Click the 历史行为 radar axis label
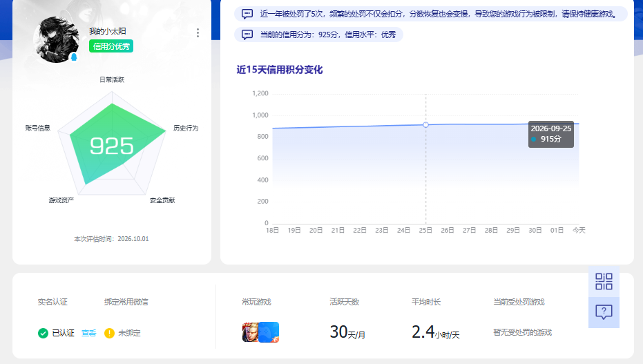 (186, 128)
